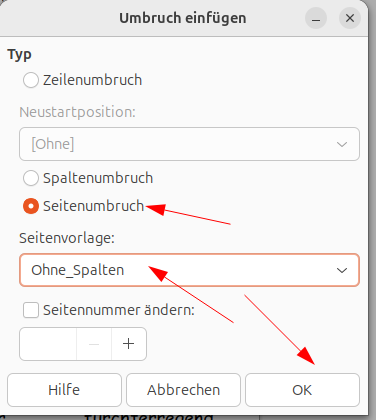The image size is (376, 420).
Task: Confirm the dialog with OK
Action: pos(302,390)
